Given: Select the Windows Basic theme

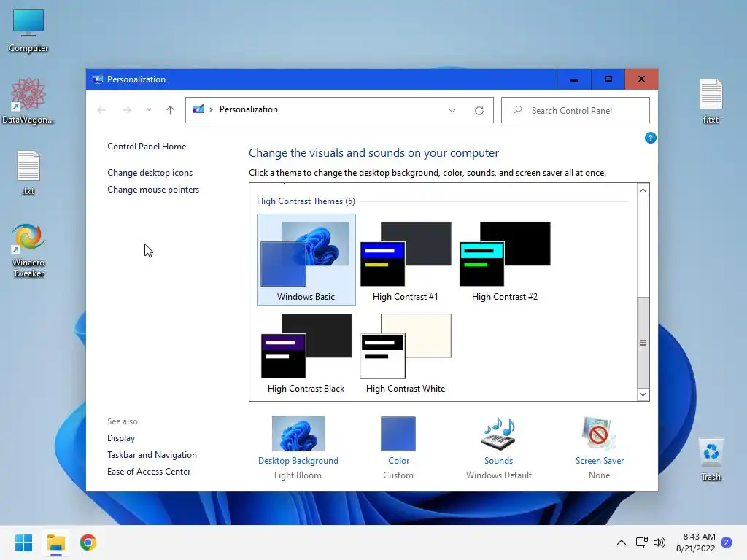Looking at the screenshot, I should coord(306,260).
